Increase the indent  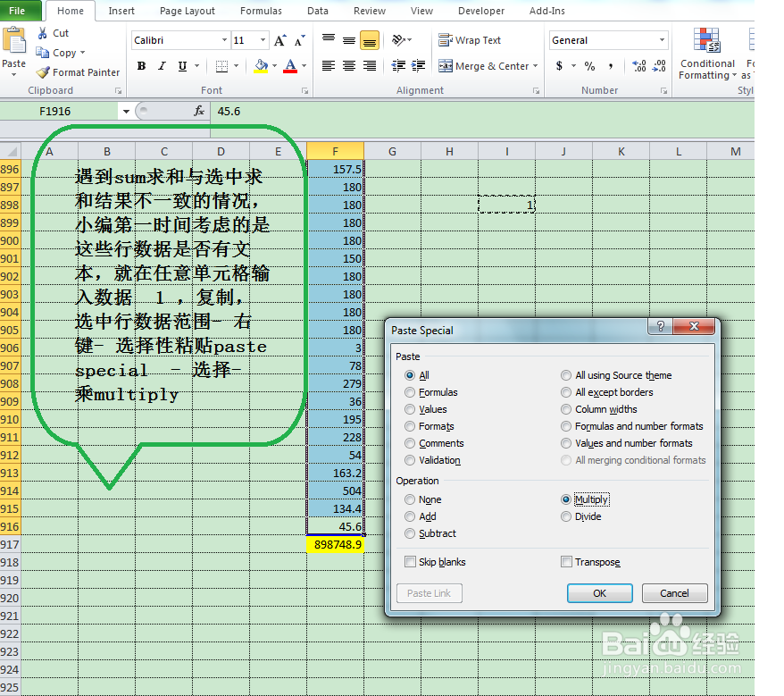418,65
